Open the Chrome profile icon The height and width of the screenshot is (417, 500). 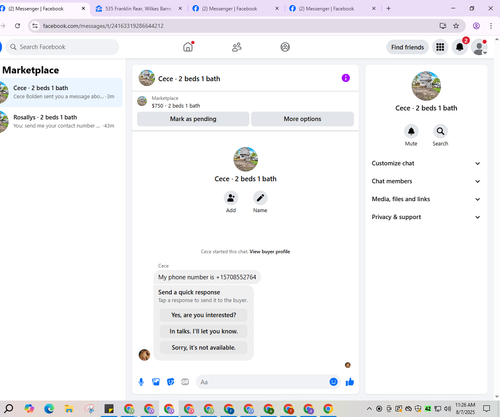point(476,26)
